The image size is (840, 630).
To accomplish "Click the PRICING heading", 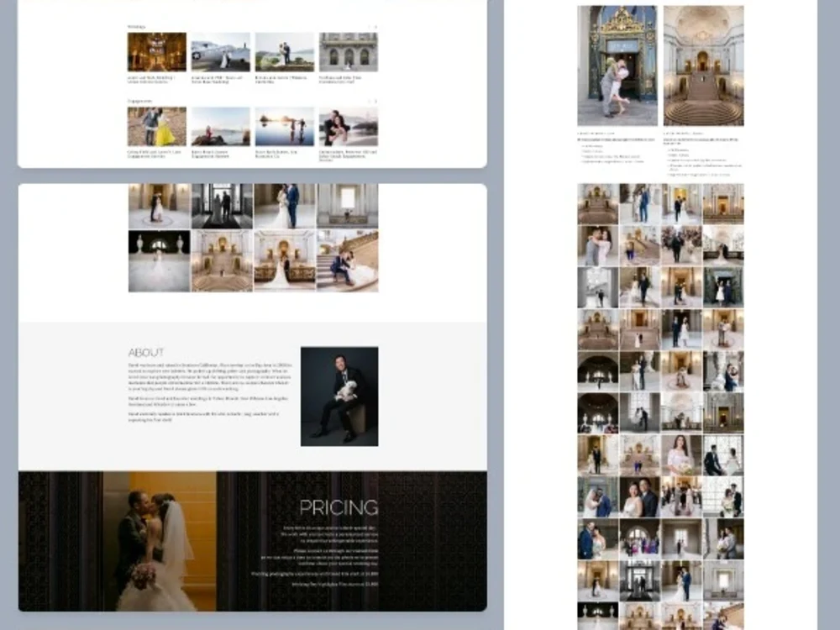I will [339, 507].
